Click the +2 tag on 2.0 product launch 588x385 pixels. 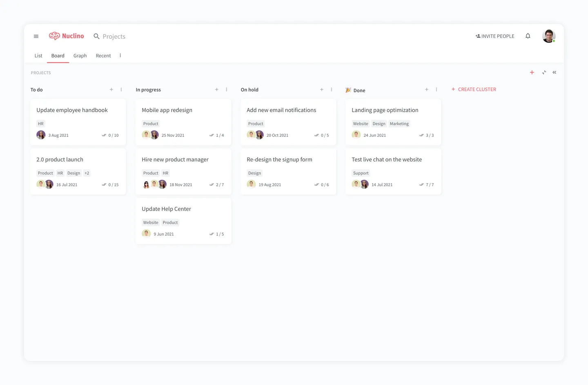[87, 173]
